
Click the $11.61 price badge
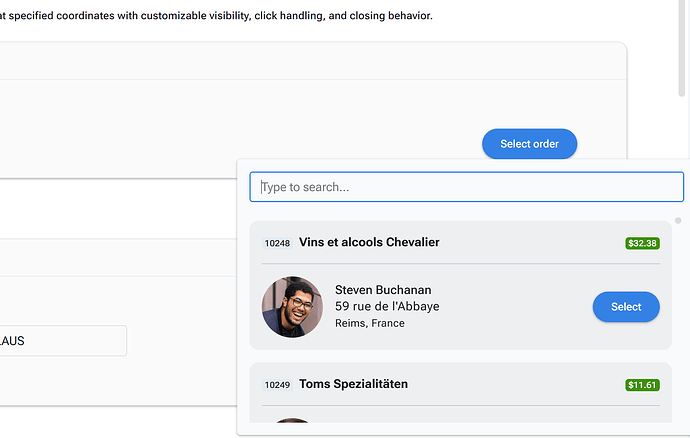coord(642,385)
